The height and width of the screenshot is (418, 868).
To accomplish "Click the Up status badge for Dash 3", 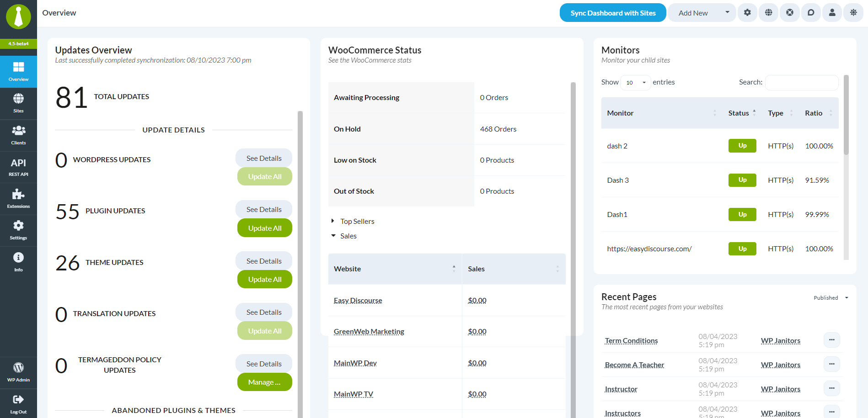I will coord(742,180).
